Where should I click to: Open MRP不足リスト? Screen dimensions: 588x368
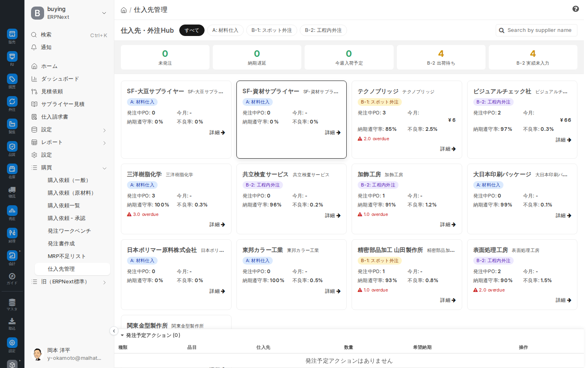tap(73, 256)
